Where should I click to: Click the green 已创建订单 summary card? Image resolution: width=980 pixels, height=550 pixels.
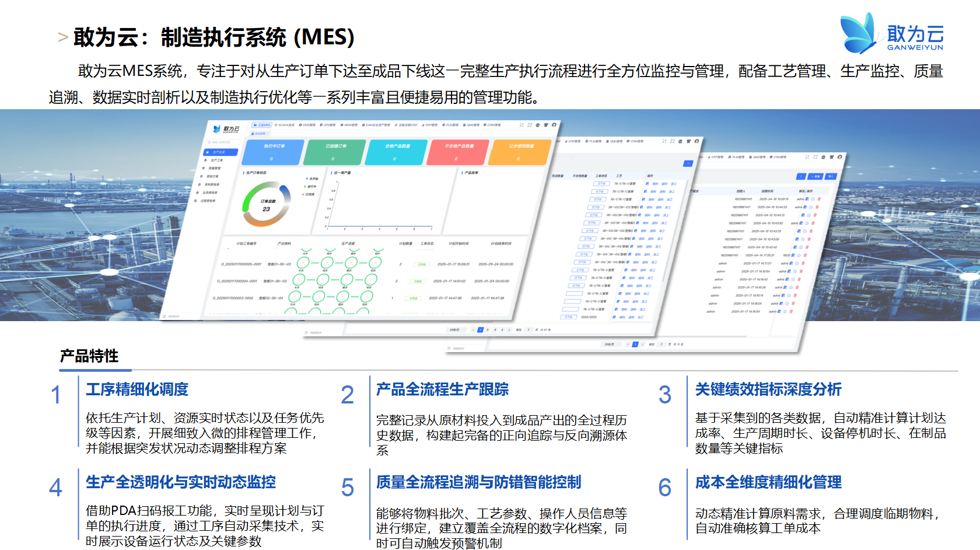coord(335,152)
